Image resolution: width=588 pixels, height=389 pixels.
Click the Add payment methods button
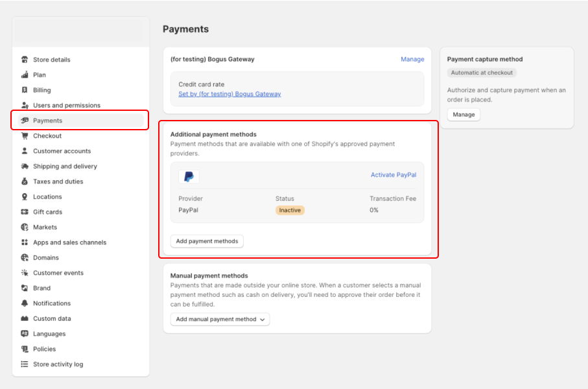coord(207,241)
